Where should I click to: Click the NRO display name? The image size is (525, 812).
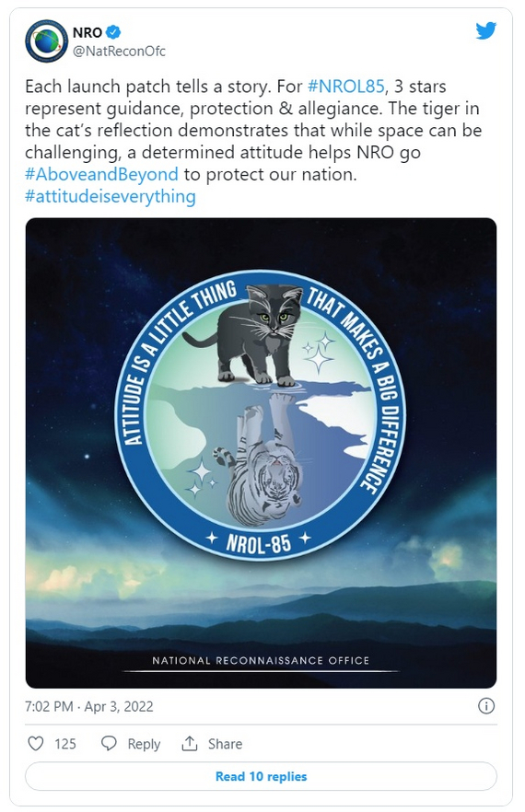[x=87, y=32]
